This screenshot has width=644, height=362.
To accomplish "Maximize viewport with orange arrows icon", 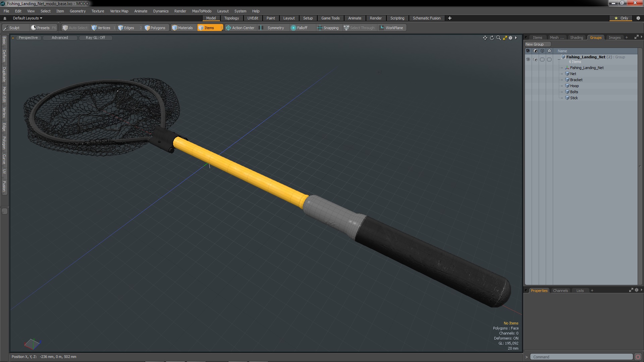I will point(505,38).
